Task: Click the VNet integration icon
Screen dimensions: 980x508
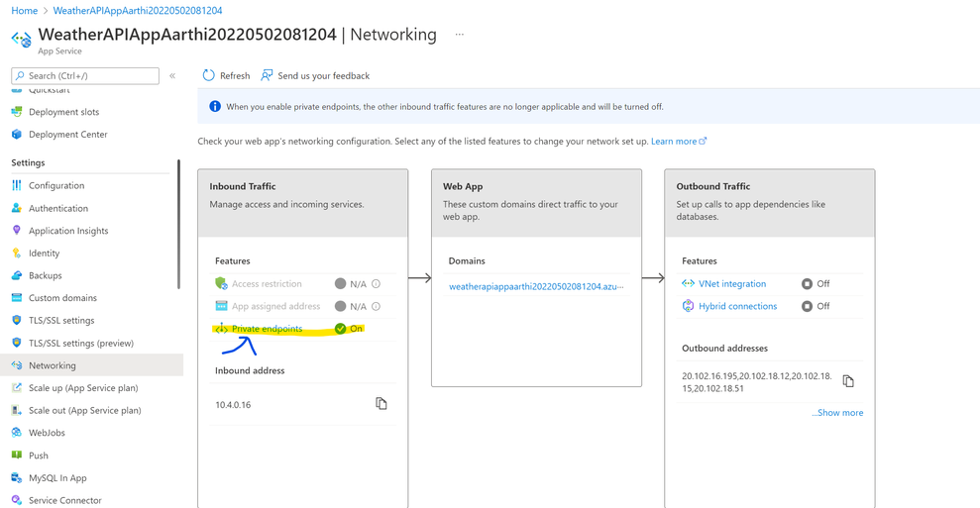Action: coord(688,283)
